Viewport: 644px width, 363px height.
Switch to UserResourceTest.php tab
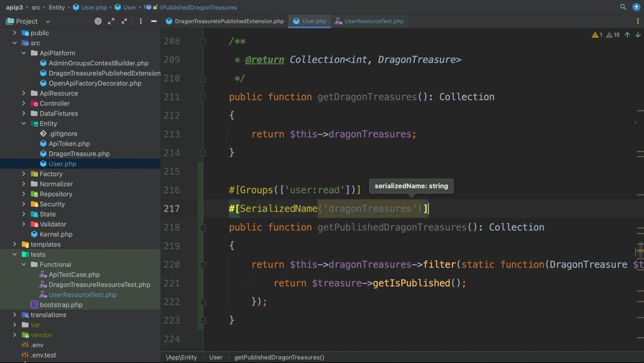pos(369,22)
